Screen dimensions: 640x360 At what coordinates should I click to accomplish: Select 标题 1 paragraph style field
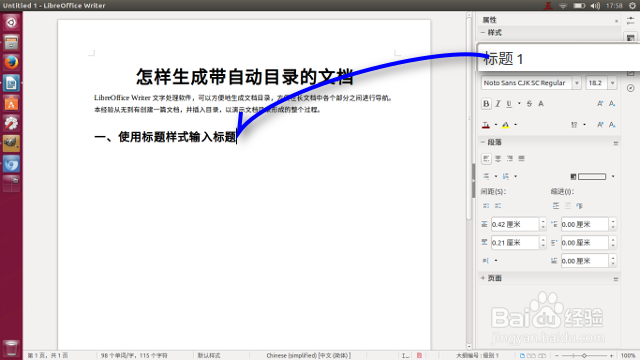click(x=558, y=58)
